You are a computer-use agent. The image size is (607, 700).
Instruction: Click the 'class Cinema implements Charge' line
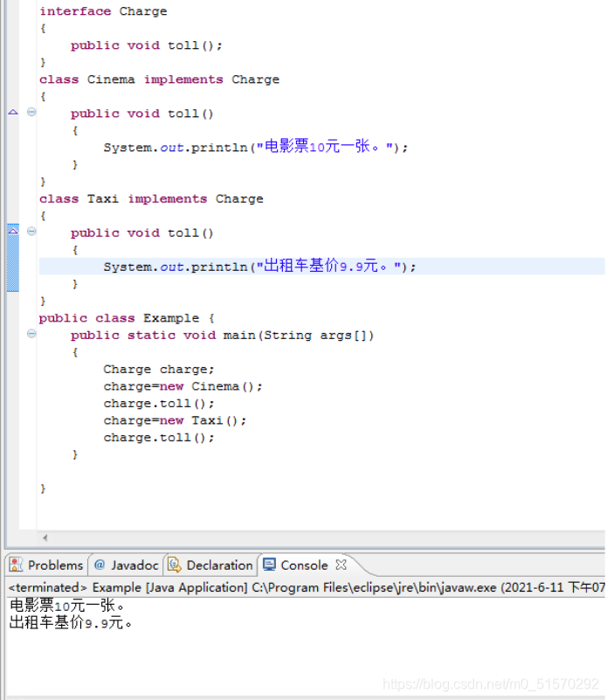pyautogui.click(x=159, y=80)
